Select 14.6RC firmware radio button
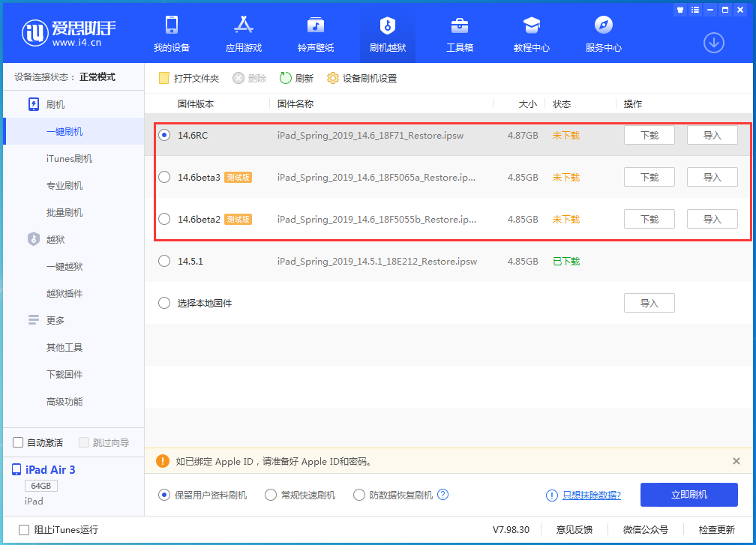 tap(164, 136)
